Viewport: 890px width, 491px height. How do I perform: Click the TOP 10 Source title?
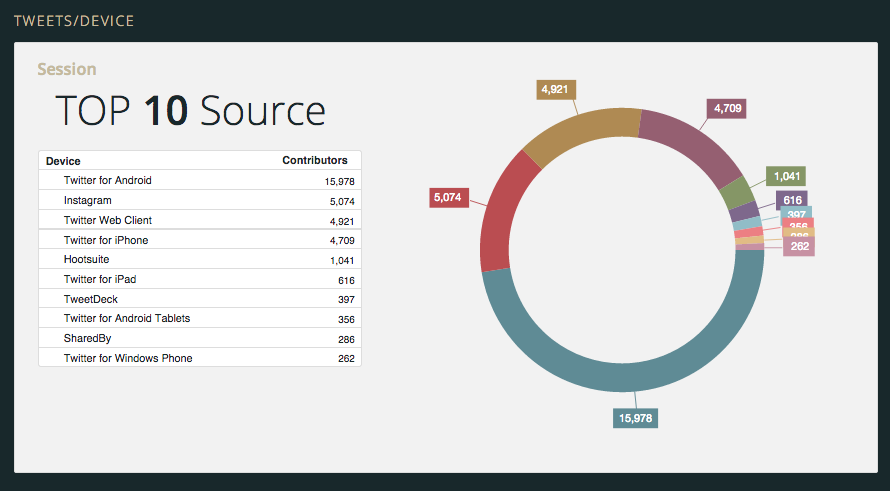coord(190,111)
